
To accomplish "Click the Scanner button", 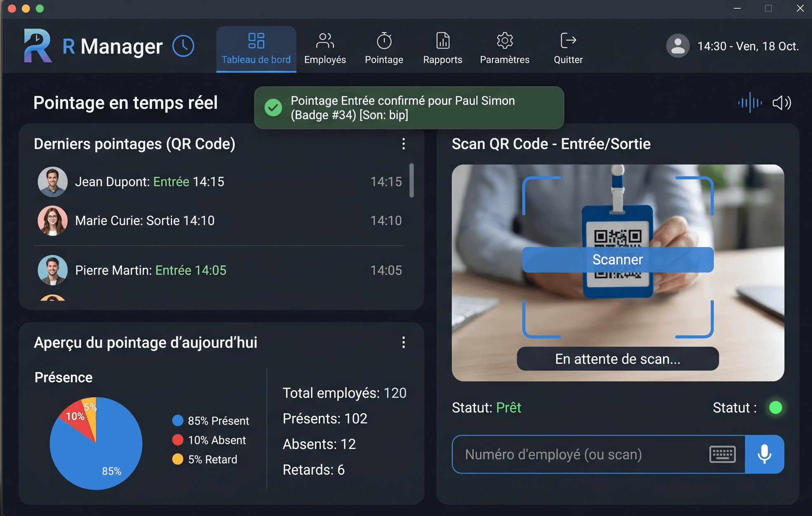I will tap(618, 260).
